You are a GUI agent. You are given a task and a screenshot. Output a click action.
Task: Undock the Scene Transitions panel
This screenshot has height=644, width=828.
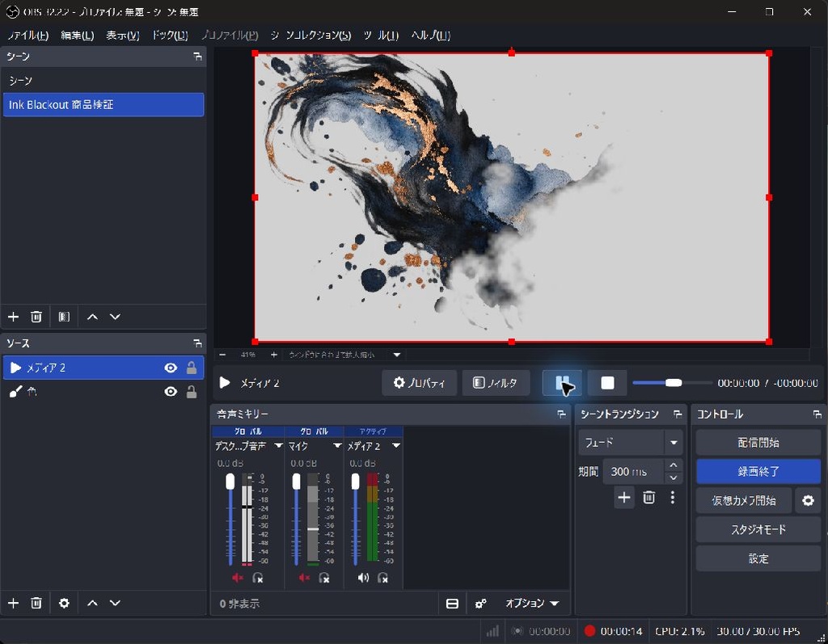[678, 415]
